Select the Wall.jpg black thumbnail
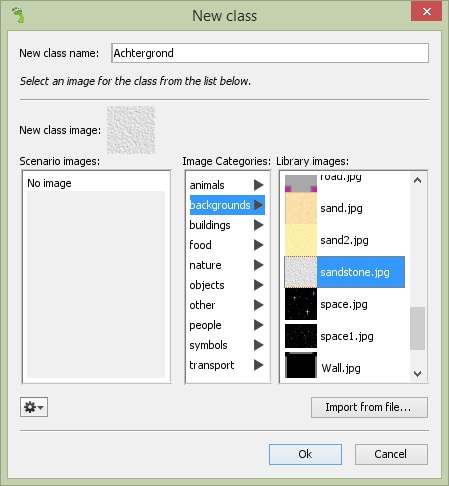This screenshot has width=449, height=486. point(301,365)
